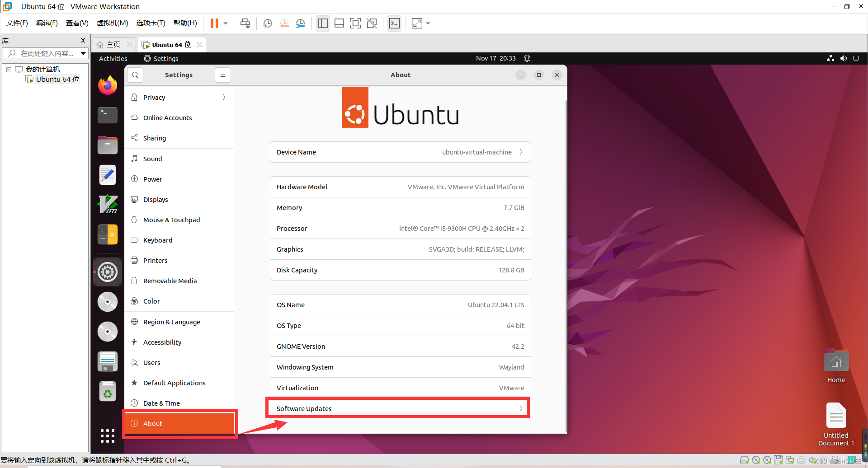Open the 虚拟机 menu
Viewport: 868px width, 468px height.
(112, 23)
